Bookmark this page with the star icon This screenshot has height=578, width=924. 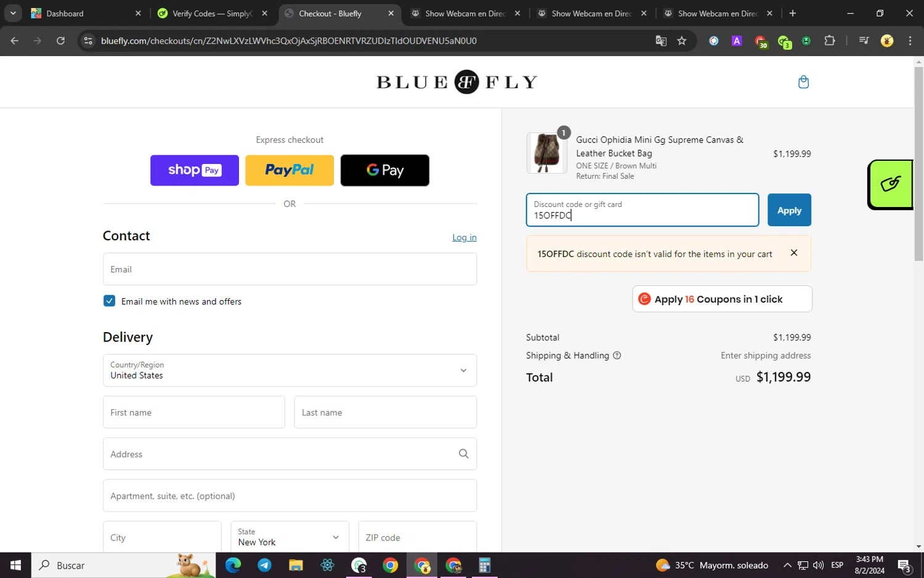point(681,41)
